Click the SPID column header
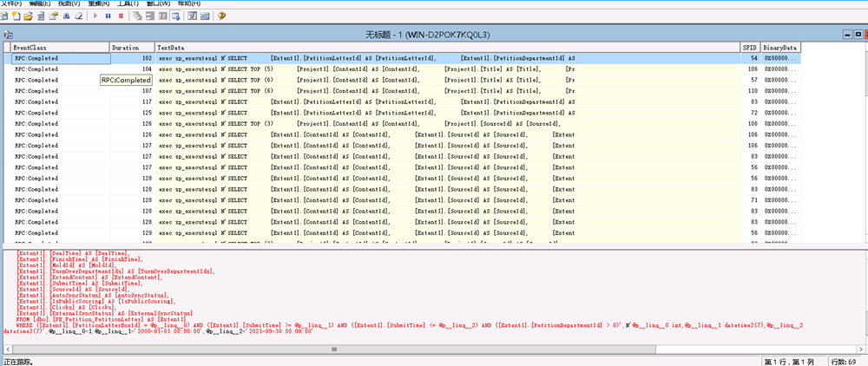Image resolution: width=868 pixels, height=366 pixels. point(750,47)
